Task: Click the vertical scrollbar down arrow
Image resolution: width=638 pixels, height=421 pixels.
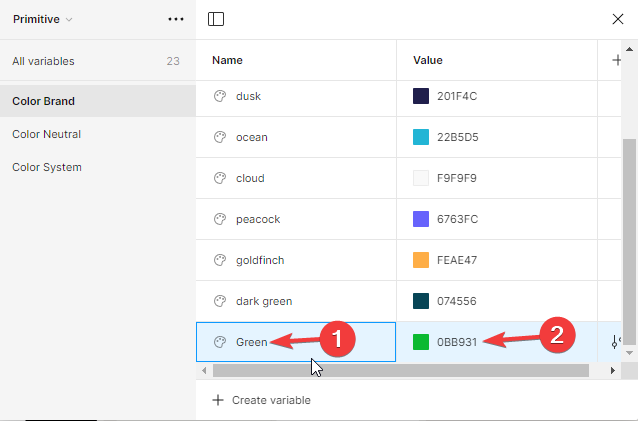Action: pos(629,353)
